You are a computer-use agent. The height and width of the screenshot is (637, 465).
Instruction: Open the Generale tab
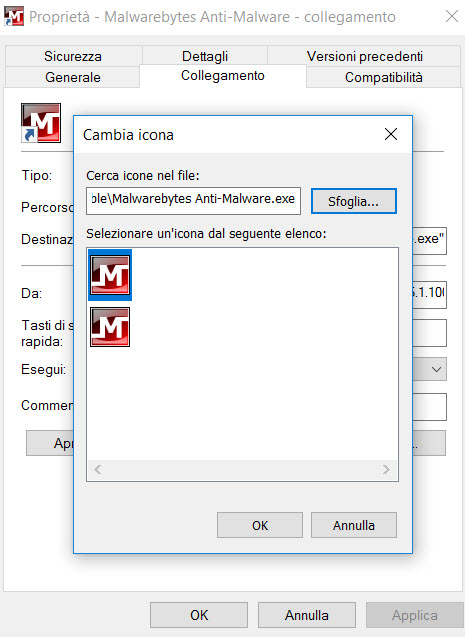coord(73,77)
